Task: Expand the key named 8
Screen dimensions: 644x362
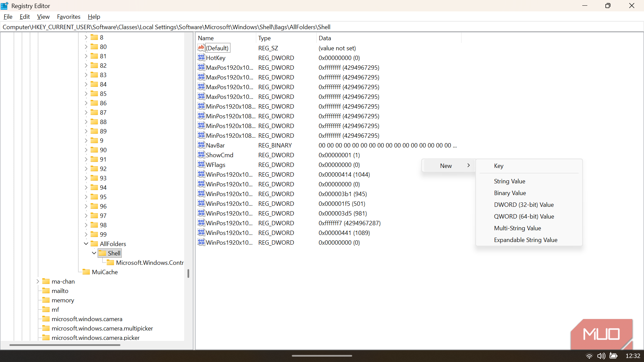Action: pos(86,37)
